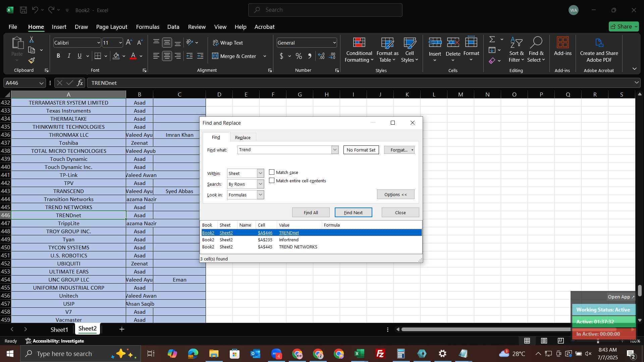This screenshot has width=644, height=362.
Task: Toggle Underline formatting
Action: [79, 56]
